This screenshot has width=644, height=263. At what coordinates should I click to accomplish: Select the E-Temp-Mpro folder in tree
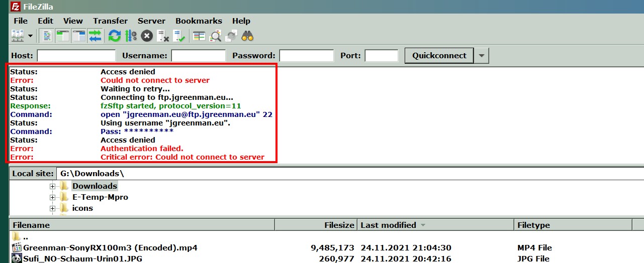click(100, 197)
